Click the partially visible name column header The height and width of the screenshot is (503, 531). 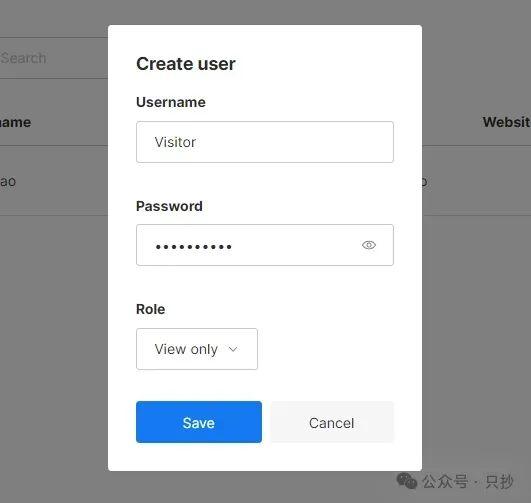coord(15,122)
